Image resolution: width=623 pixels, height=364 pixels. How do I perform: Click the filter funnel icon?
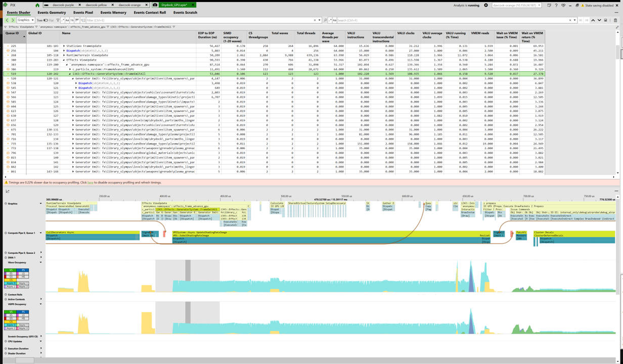pos(58,20)
